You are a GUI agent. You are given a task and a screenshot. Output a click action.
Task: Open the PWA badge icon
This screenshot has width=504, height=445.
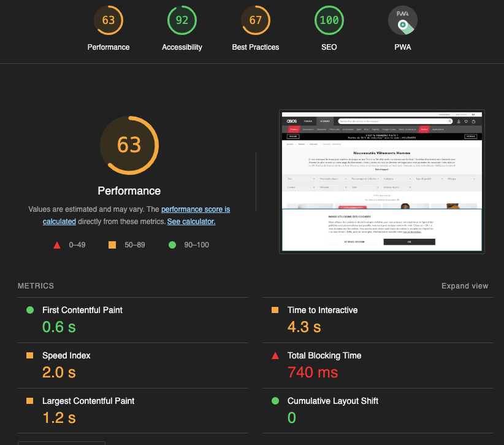pyautogui.click(x=403, y=20)
